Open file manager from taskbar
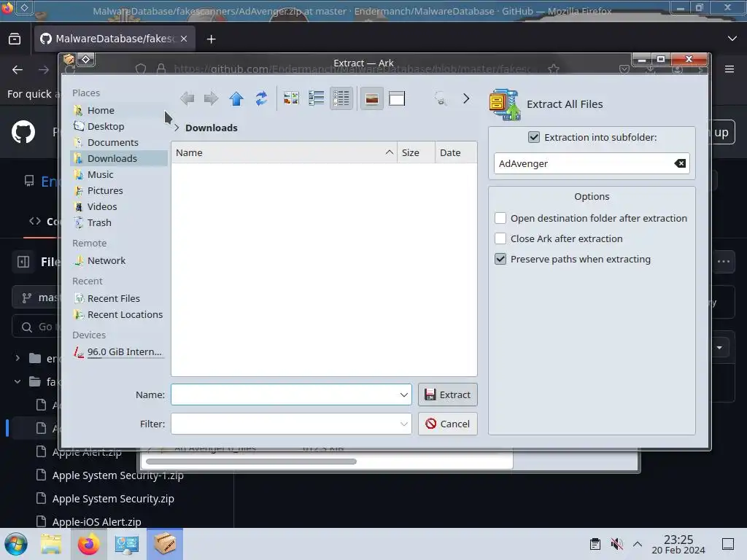The width and height of the screenshot is (747, 560). (x=51, y=544)
